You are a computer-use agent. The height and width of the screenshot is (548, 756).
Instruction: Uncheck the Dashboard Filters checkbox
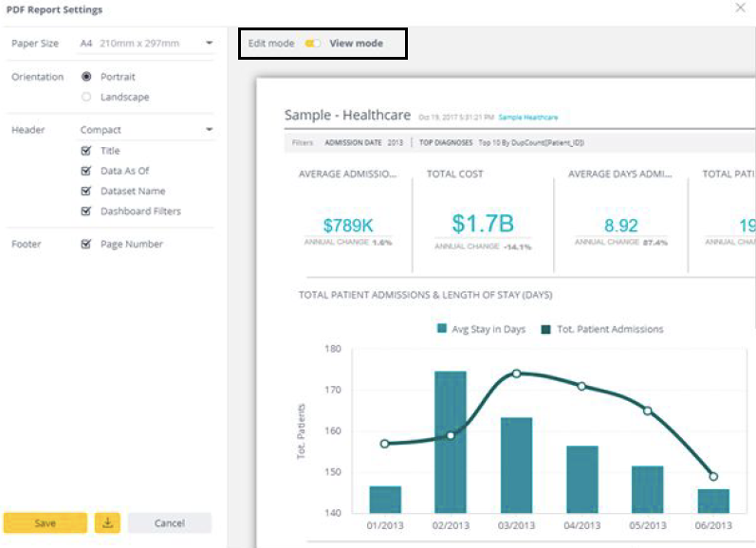pyautogui.click(x=86, y=211)
